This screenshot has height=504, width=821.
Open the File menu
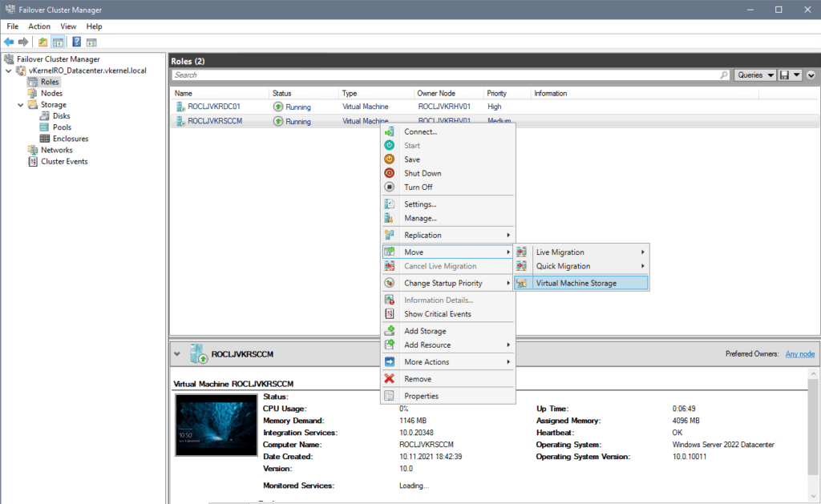(13, 26)
